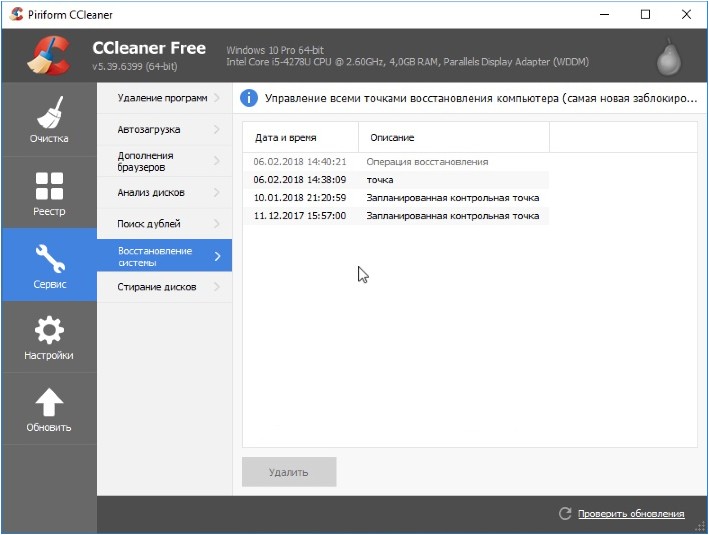The image size is (709, 535).
Task: Click the blue info icon
Action: 249,98
